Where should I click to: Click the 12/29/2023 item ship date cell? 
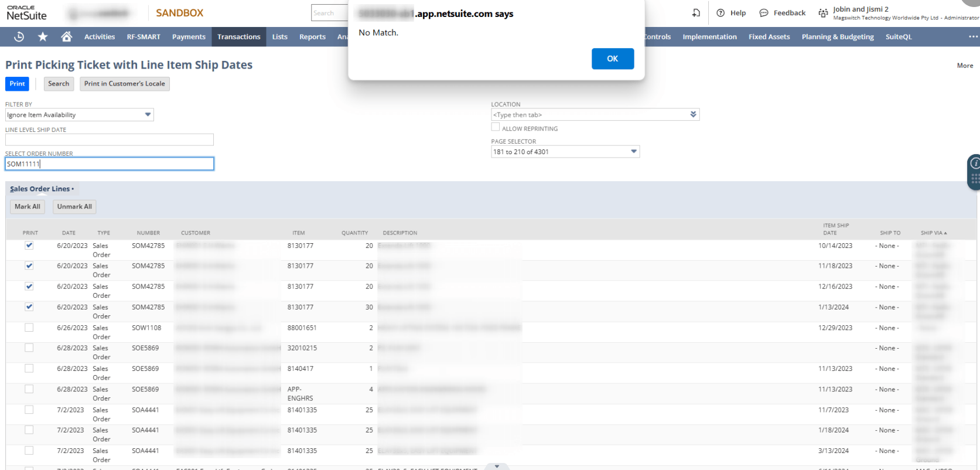click(x=835, y=328)
